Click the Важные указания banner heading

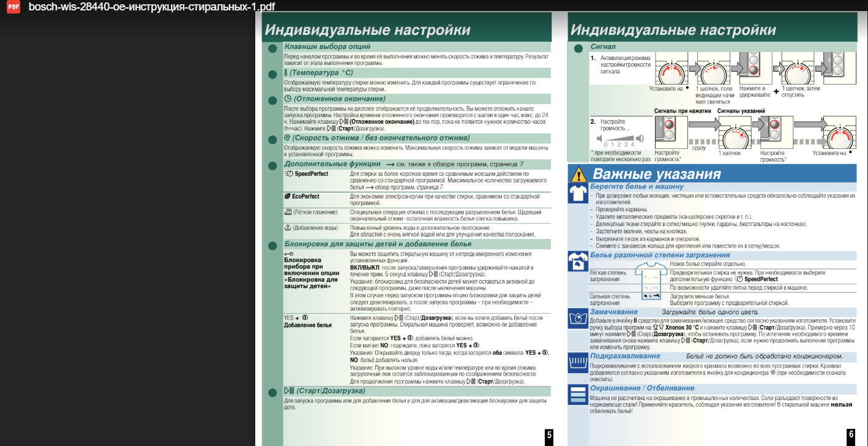click(657, 174)
